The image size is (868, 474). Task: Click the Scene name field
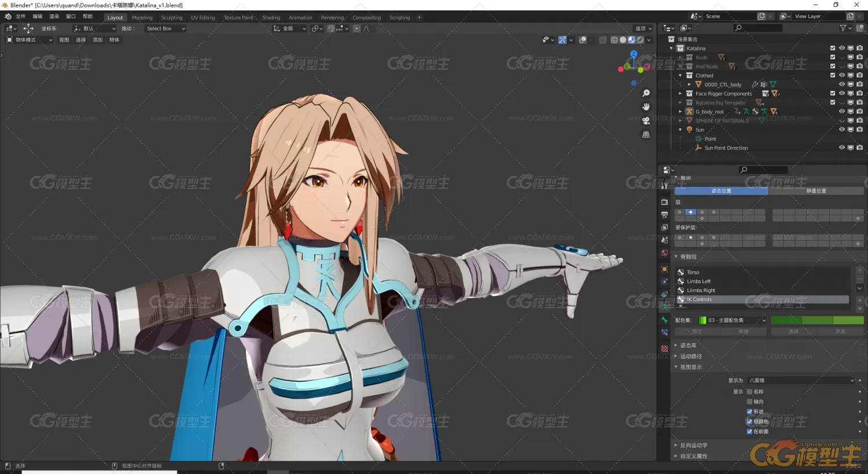click(x=730, y=16)
